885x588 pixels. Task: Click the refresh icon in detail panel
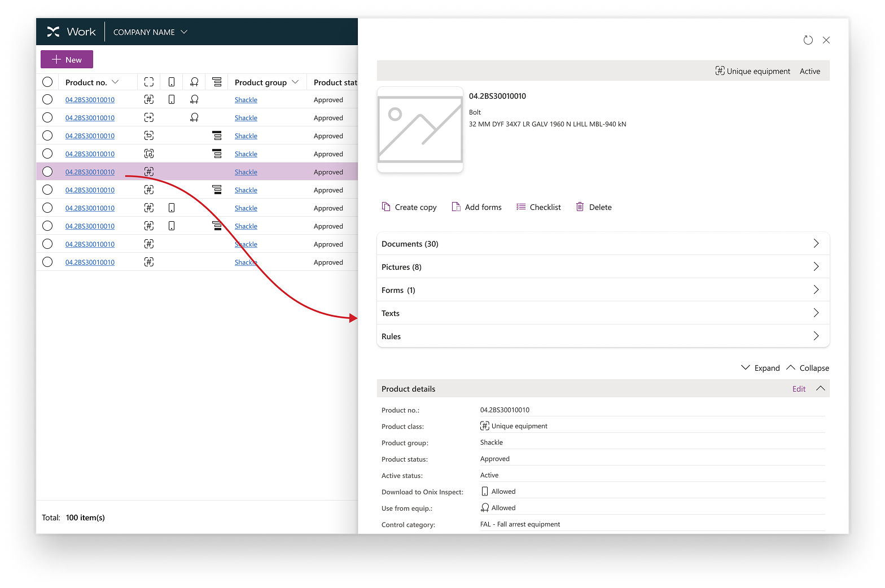point(808,40)
